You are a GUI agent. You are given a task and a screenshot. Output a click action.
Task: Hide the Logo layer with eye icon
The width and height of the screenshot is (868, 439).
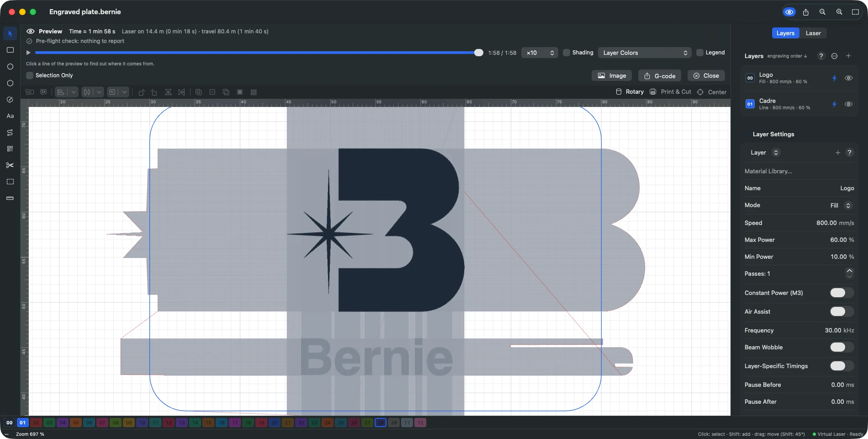848,78
